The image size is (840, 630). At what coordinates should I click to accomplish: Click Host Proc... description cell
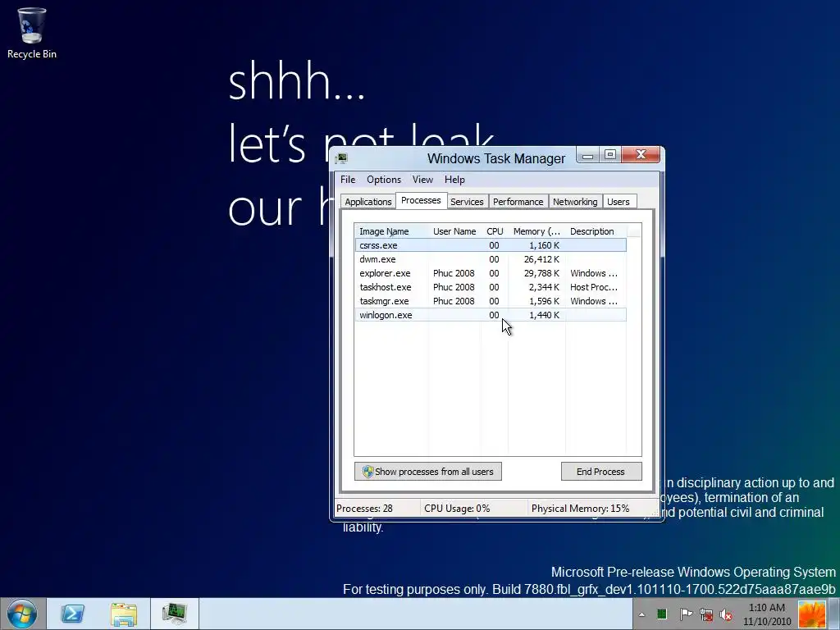(594, 287)
